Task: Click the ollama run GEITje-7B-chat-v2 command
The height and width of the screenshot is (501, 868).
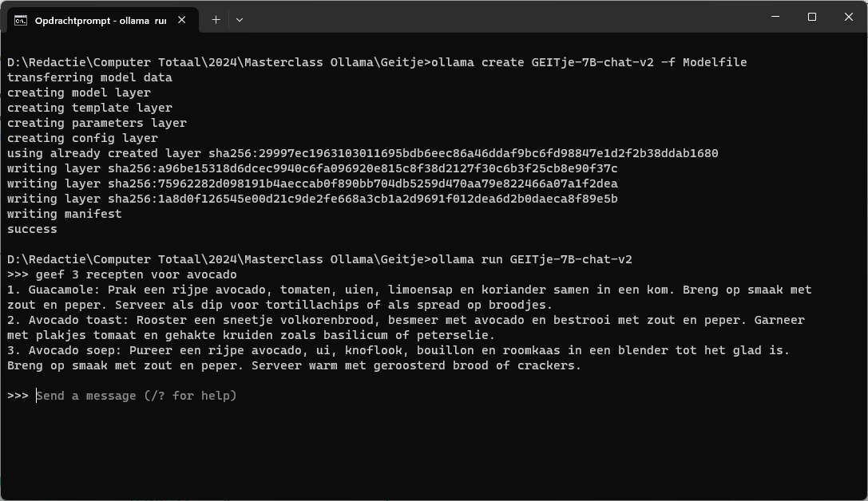Action: pos(531,259)
